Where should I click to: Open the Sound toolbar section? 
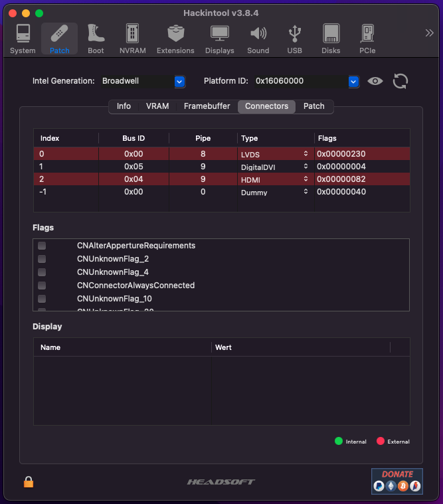click(x=258, y=39)
